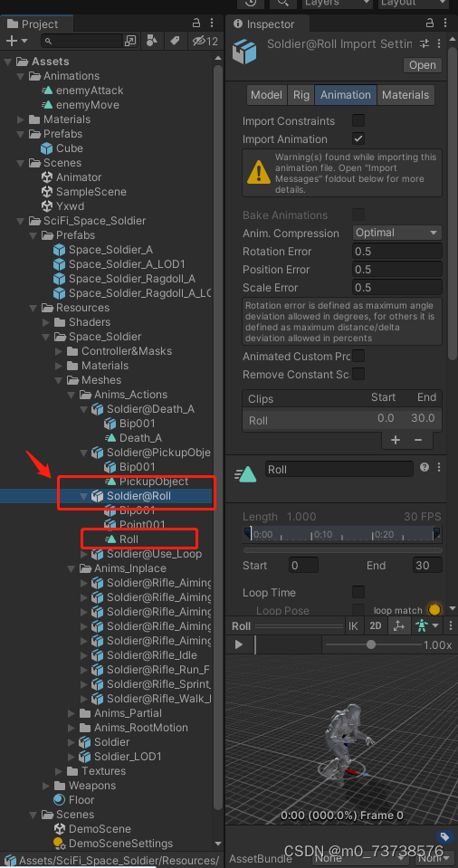Toggle the Animated Custom Properties checkbox
Screen dimensions: 458x868
[358, 356]
